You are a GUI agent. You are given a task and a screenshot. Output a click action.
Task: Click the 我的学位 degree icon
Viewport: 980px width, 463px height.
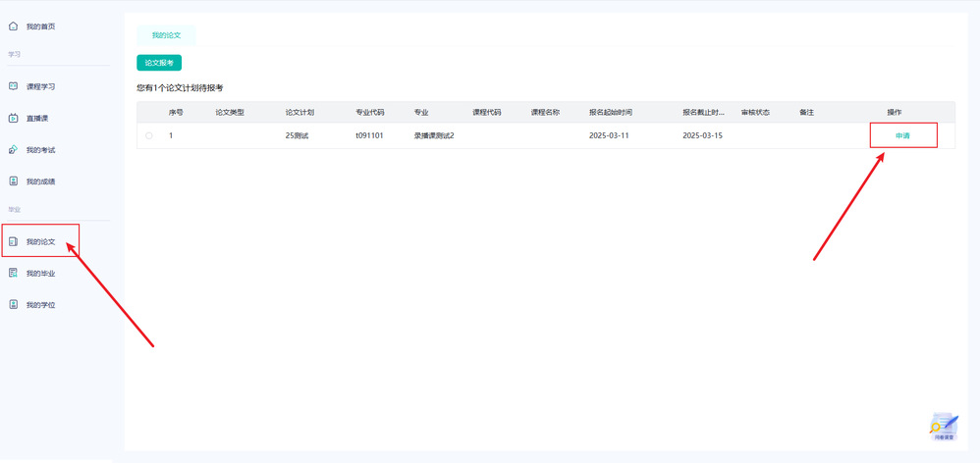[x=13, y=305]
